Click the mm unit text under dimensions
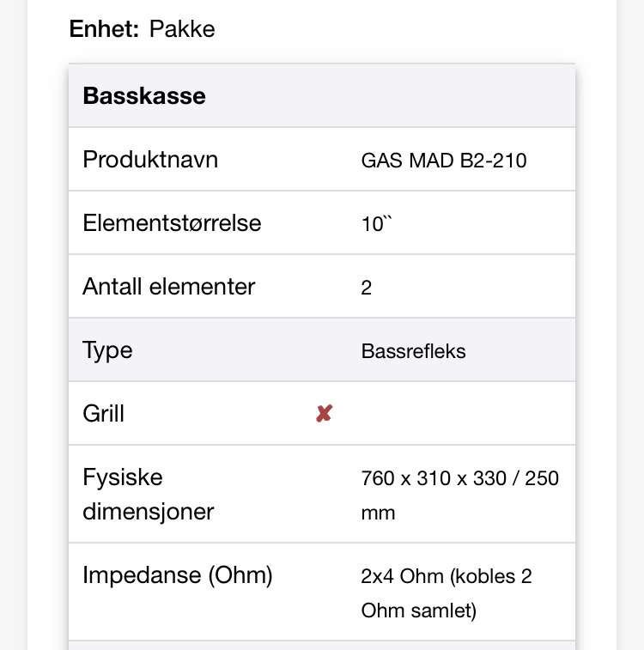The image size is (644, 650). tap(378, 513)
